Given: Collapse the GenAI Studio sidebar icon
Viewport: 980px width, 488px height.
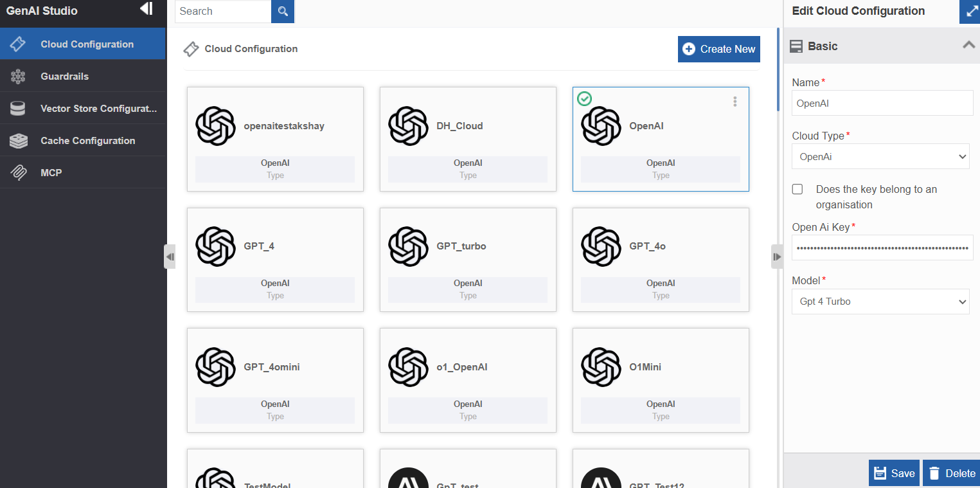Looking at the screenshot, I should pos(147,8).
